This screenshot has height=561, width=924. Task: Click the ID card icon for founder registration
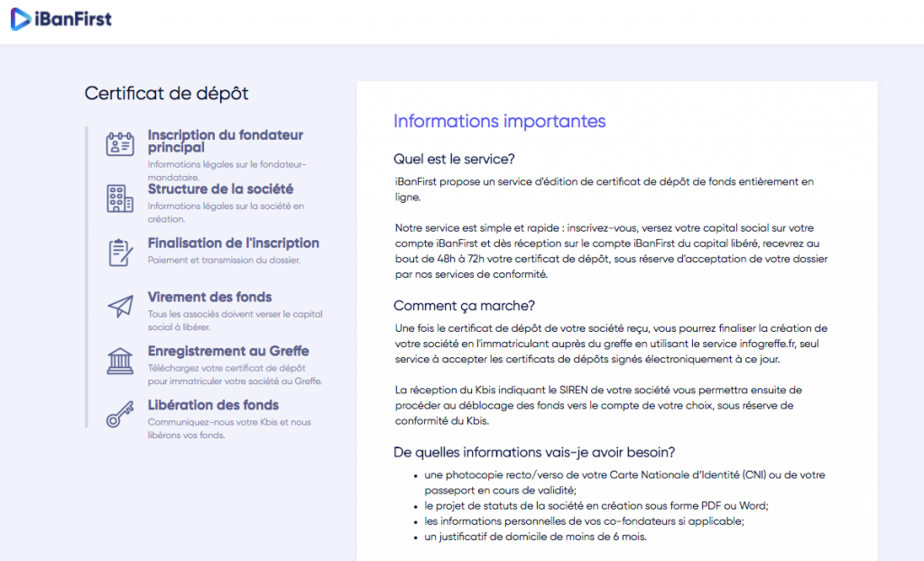click(x=120, y=143)
